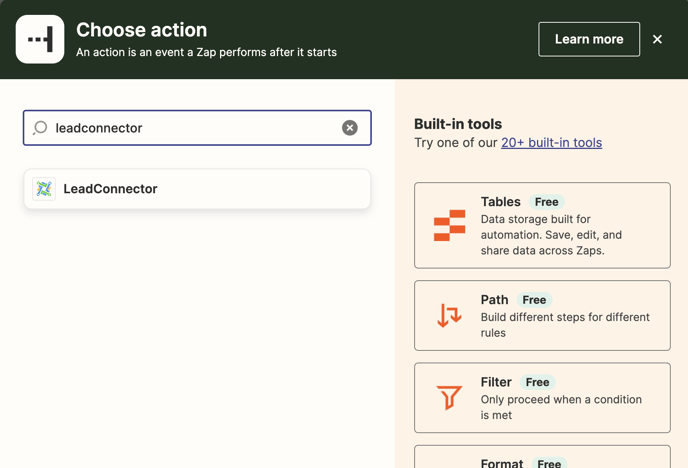This screenshot has width=688, height=468.
Task: Clear the search text with the X icon
Action: click(x=350, y=128)
